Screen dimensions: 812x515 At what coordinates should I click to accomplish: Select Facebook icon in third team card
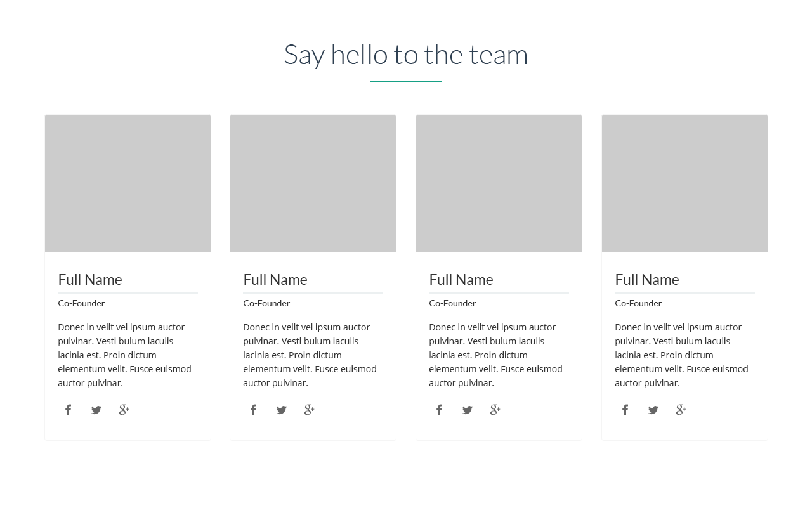point(440,410)
